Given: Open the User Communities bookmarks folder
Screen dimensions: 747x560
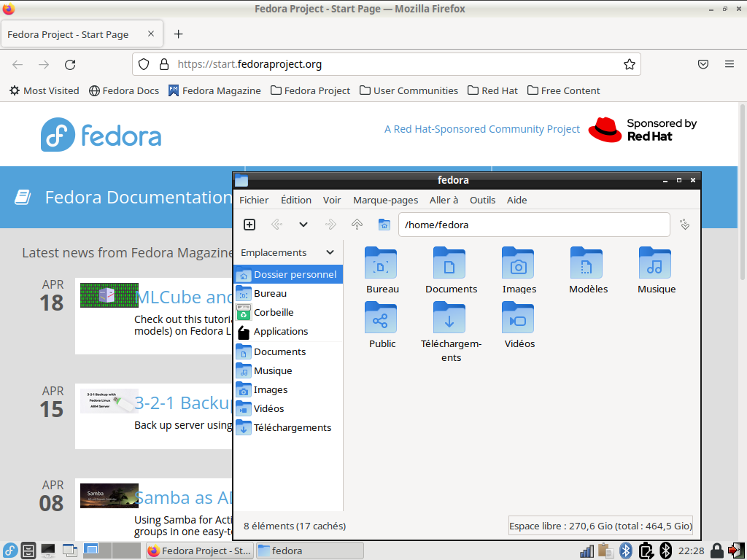Looking at the screenshot, I should pos(409,90).
